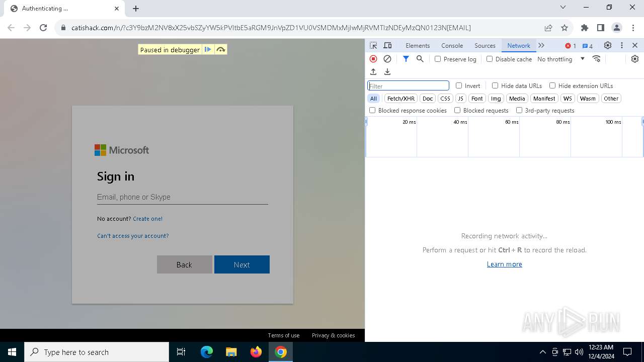
Task: Click the Back button on sign-in
Action: [184, 264]
